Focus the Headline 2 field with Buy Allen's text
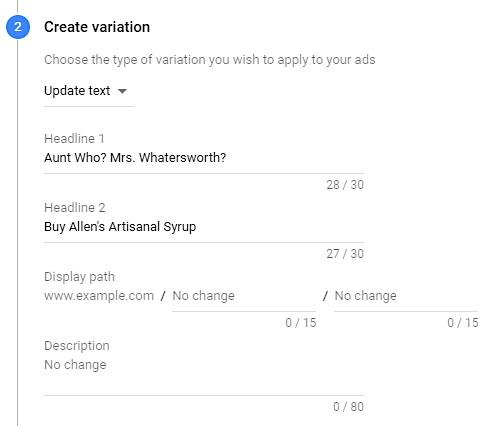Viewport: 492px width, 426px height. [204, 227]
